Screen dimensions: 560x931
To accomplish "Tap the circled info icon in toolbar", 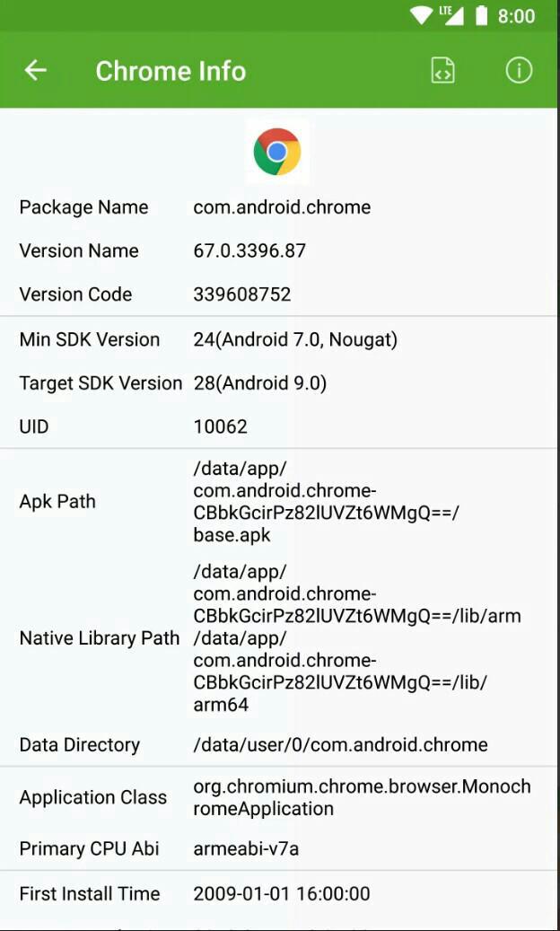I will pyautogui.click(x=519, y=70).
